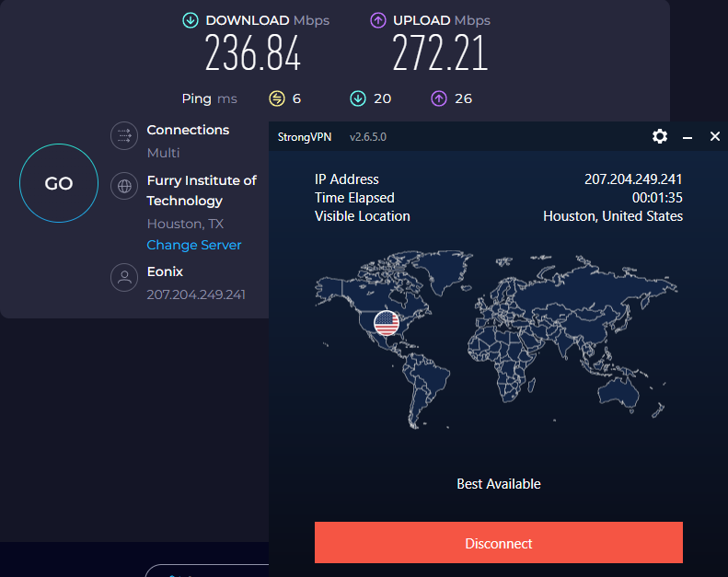Click the US flag marker on map
The width and height of the screenshot is (728, 577).
pyautogui.click(x=387, y=323)
